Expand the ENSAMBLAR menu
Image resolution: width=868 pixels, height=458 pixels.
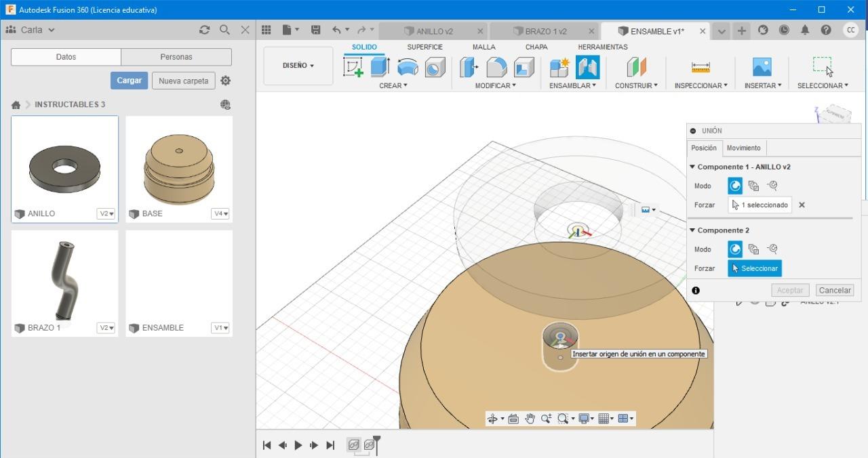point(573,85)
